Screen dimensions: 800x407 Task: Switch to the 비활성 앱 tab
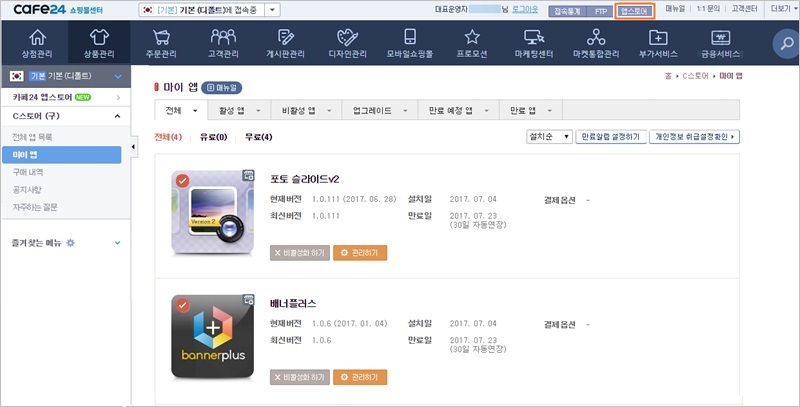coord(301,110)
